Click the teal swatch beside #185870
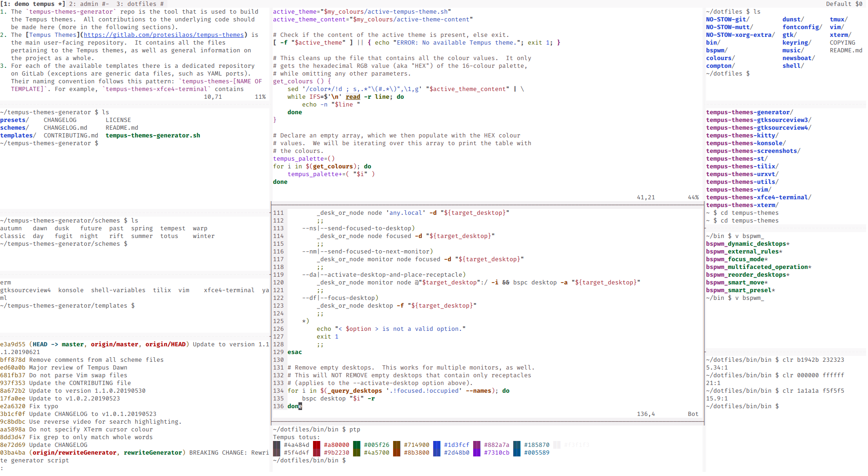Image resolution: width=868 pixels, height=476 pixels. (x=517, y=445)
